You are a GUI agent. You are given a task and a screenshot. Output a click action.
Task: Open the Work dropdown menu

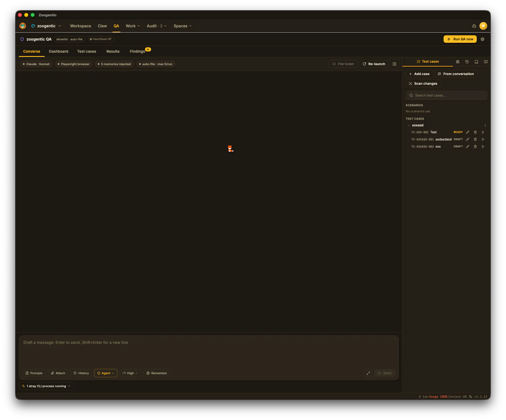click(133, 26)
